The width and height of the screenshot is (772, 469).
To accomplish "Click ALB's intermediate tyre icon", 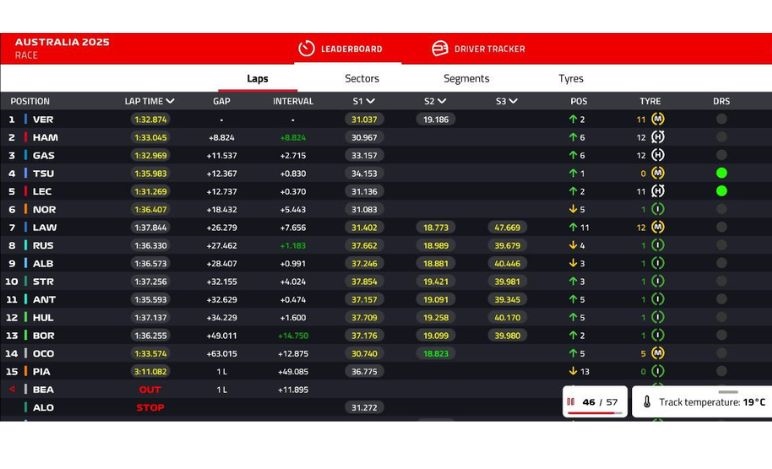I will point(658,263).
